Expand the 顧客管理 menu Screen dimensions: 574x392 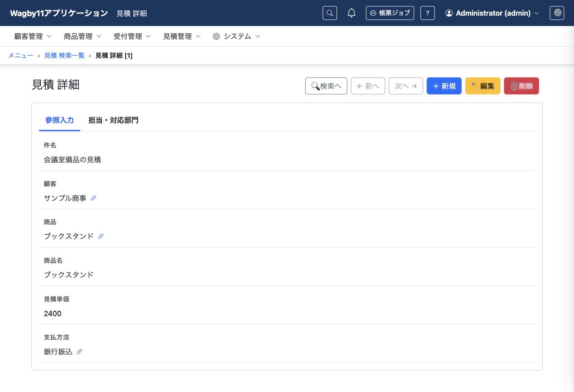pos(33,36)
